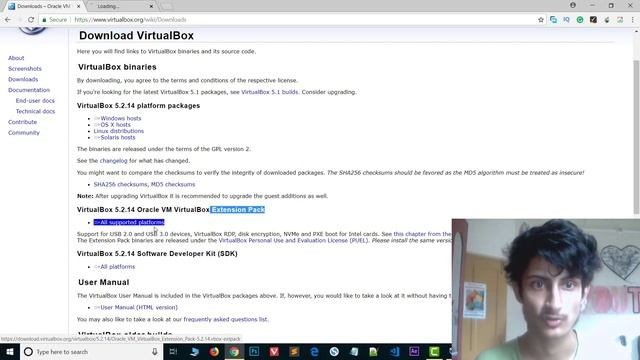Open the Windows Start menu
This screenshot has height=360, width=640.
10,351
